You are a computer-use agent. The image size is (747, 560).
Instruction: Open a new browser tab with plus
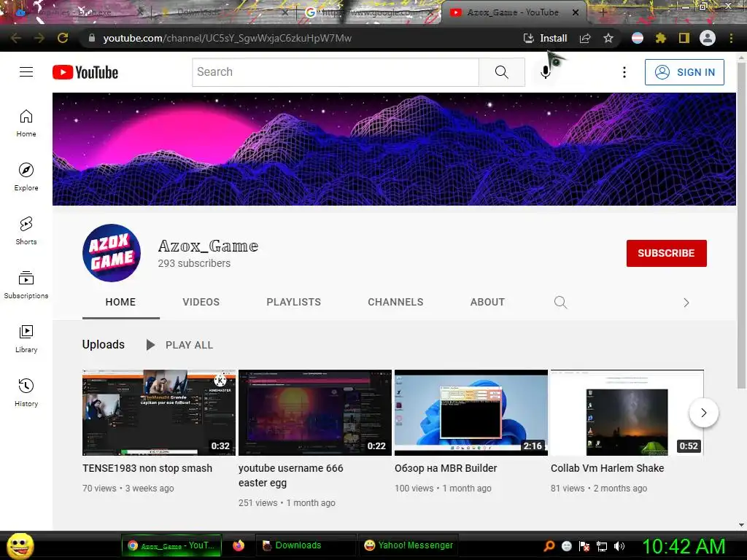coord(603,13)
